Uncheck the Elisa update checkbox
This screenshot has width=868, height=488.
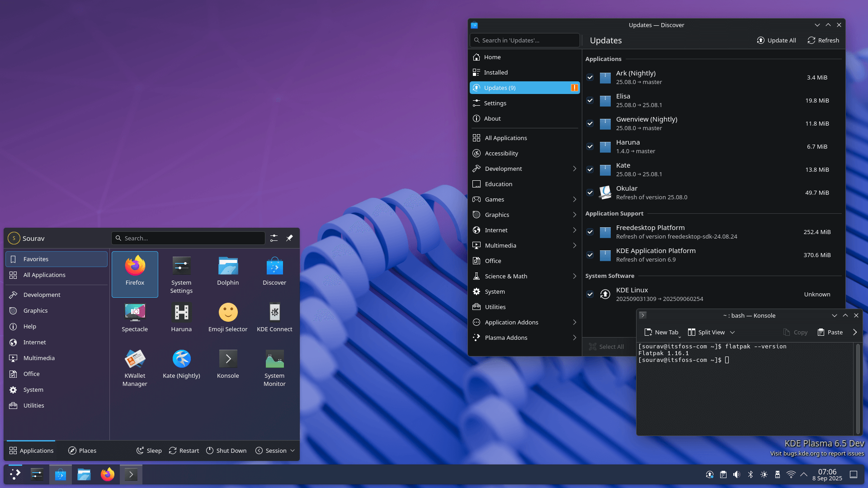click(590, 100)
